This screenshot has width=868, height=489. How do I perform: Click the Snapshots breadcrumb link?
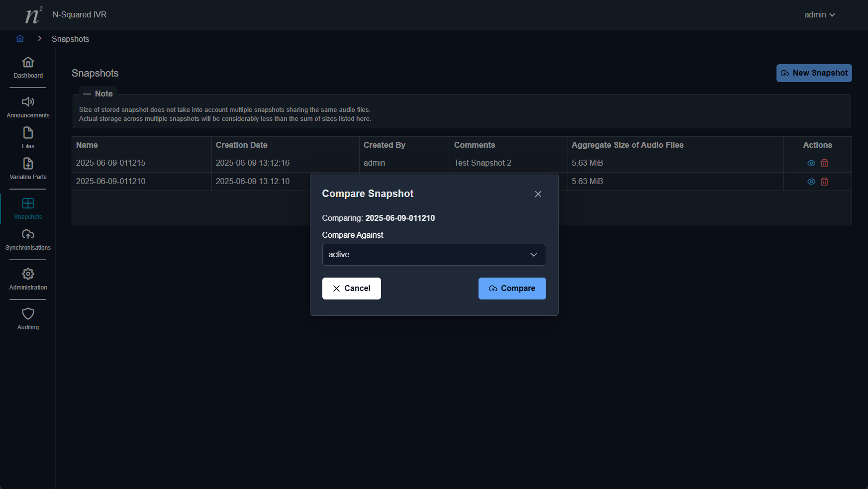click(x=70, y=39)
